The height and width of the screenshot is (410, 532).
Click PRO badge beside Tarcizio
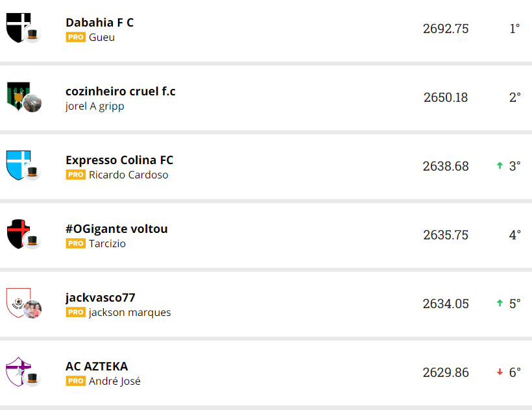pyautogui.click(x=75, y=244)
